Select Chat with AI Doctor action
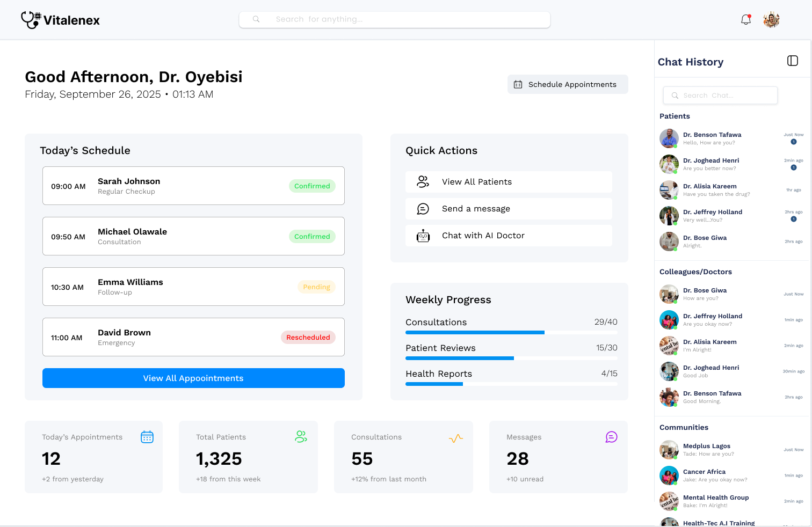This screenshot has height=527, width=812. click(x=509, y=236)
